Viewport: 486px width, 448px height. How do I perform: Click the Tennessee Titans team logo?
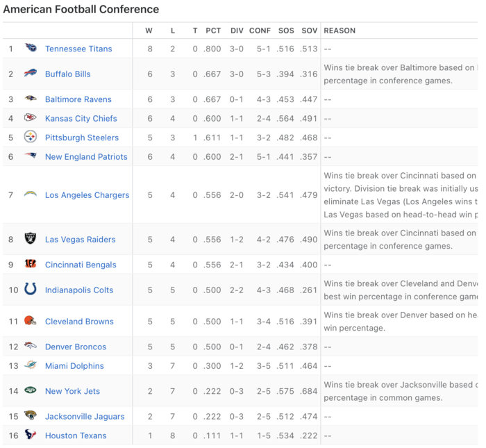31,48
